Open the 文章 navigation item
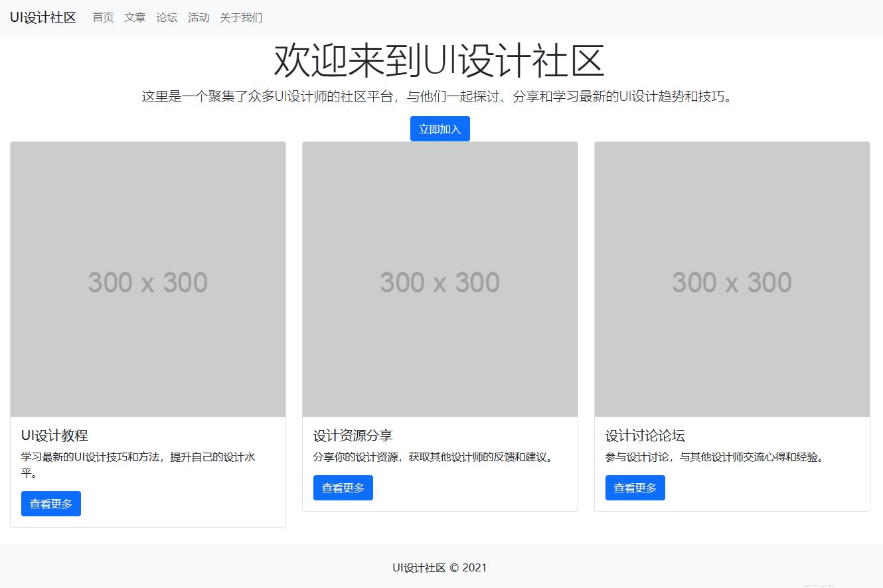The height and width of the screenshot is (588, 883). click(x=134, y=18)
